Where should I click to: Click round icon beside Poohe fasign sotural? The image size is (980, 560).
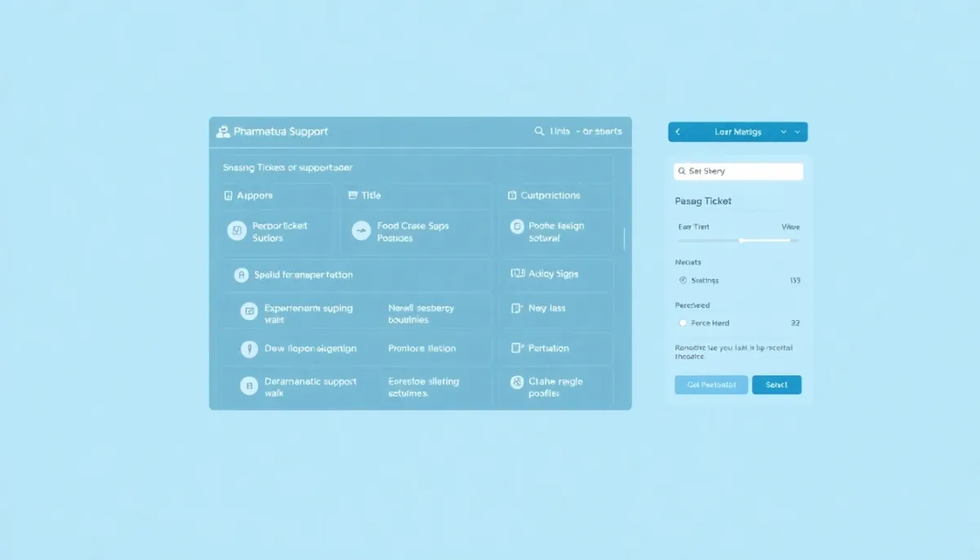516,227
